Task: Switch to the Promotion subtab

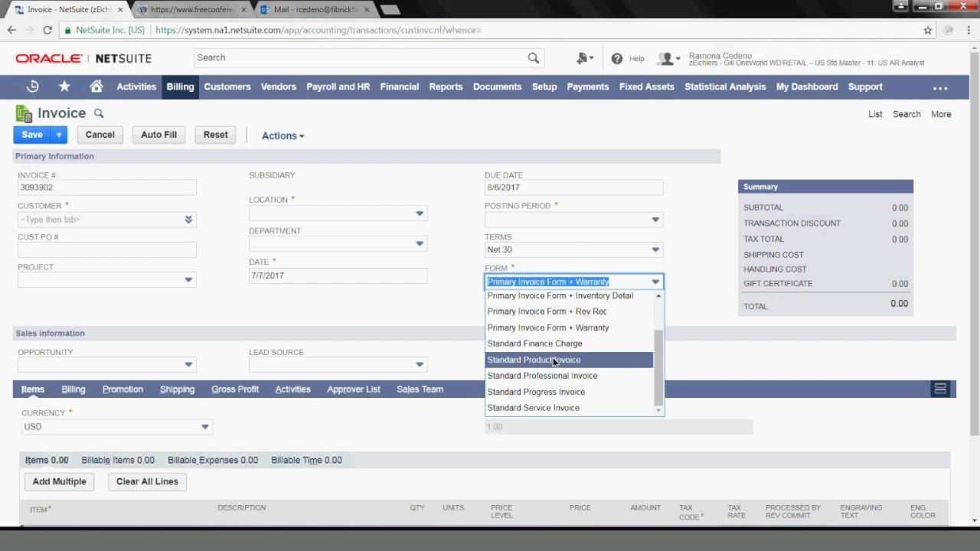Action: (x=122, y=389)
